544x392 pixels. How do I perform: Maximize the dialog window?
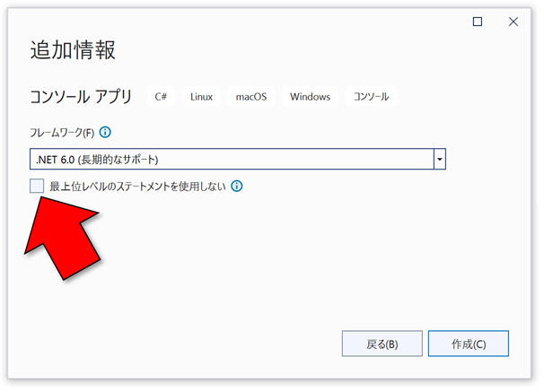pyautogui.click(x=478, y=22)
